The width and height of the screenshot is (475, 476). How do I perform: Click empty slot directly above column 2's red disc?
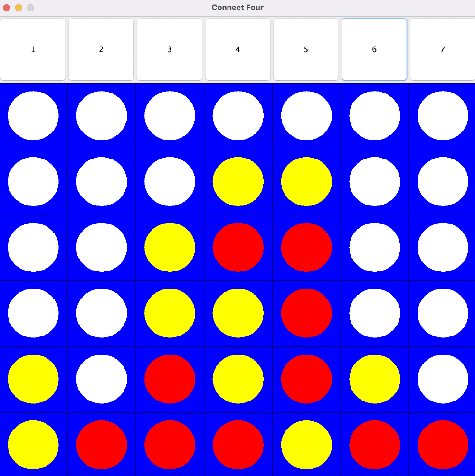pyautogui.click(x=102, y=379)
